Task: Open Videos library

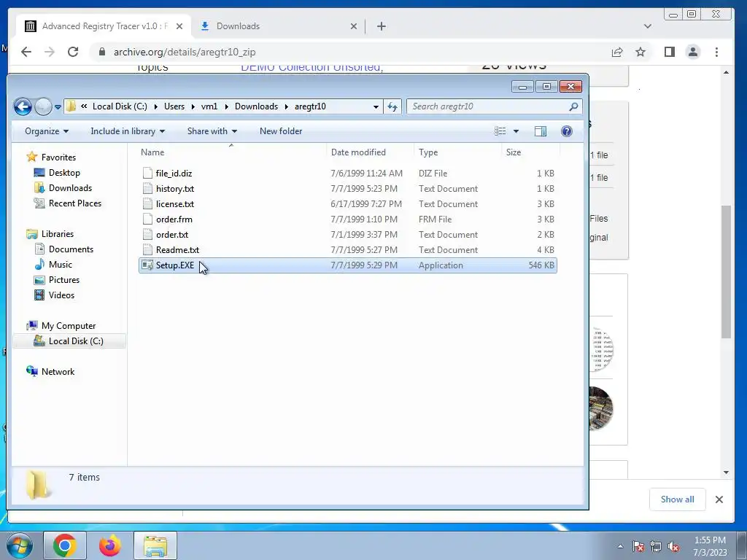Action: [x=61, y=295]
